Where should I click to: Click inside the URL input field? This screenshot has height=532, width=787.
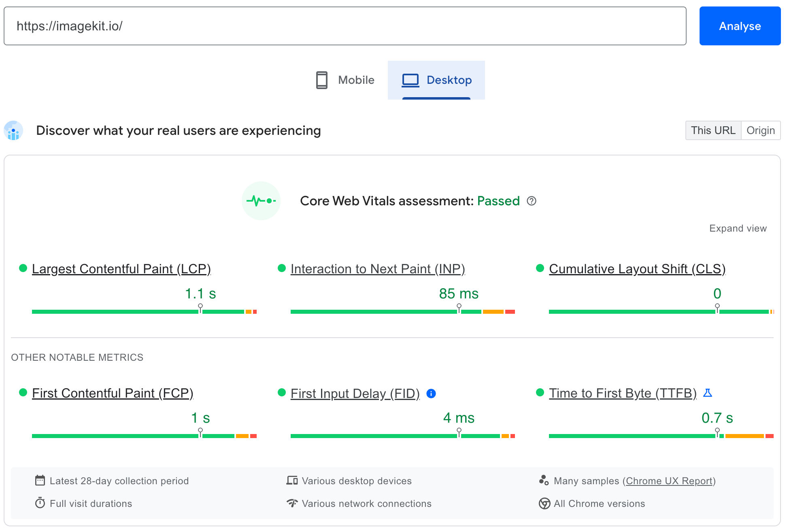coord(344,26)
